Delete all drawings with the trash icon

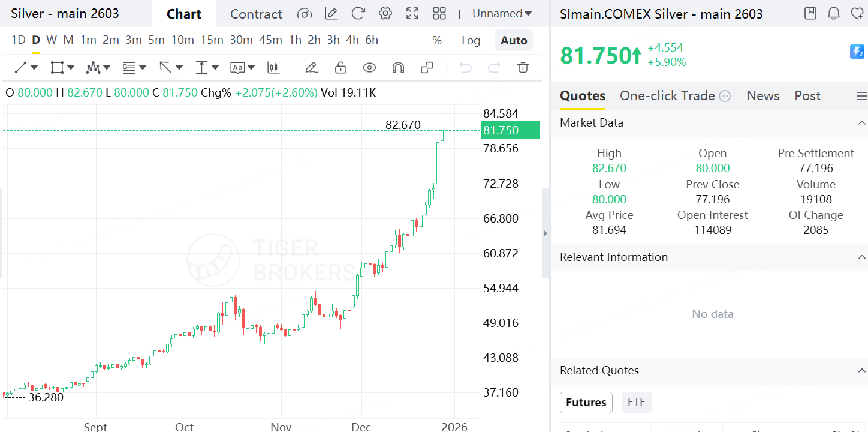tap(523, 68)
